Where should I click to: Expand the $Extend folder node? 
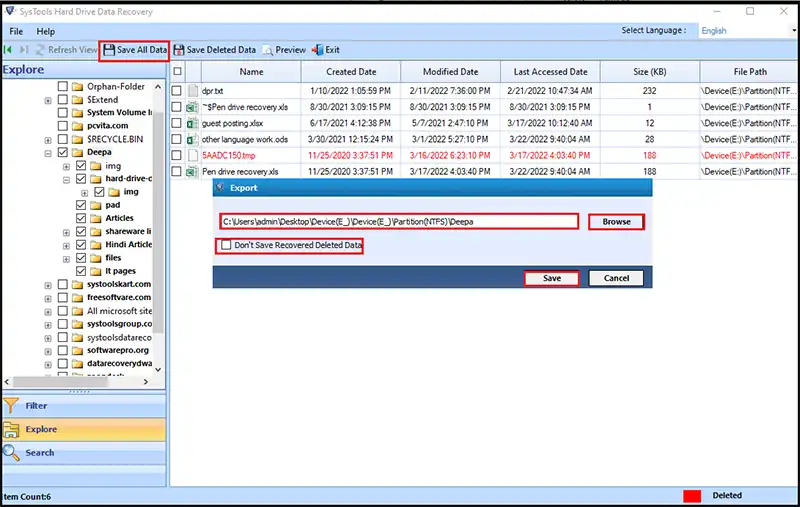pyautogui.click(x=48, y=100)
